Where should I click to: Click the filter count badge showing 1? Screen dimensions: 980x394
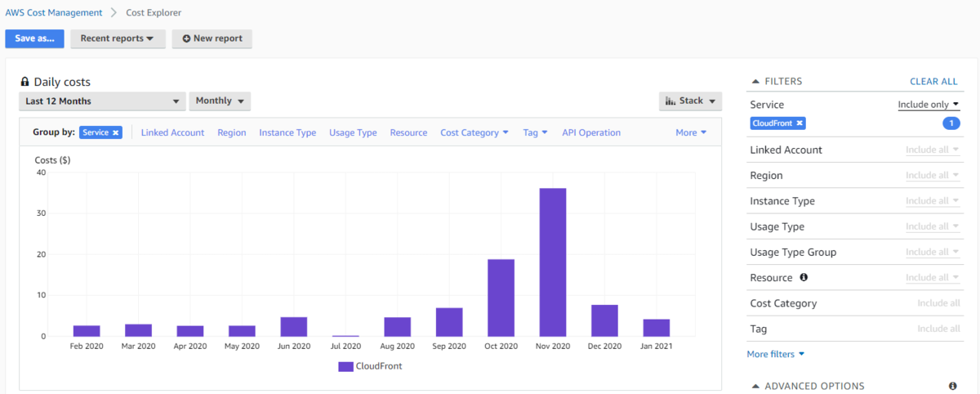[x=951, y=123]
